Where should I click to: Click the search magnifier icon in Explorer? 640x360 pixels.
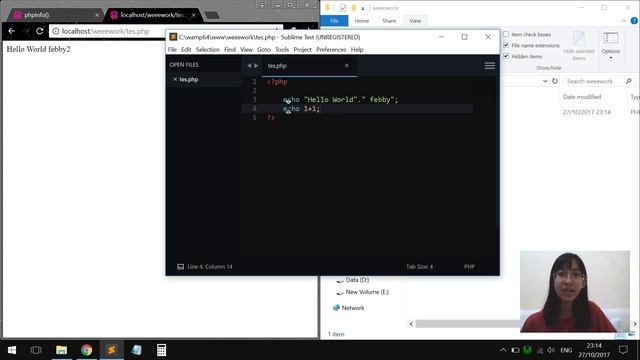pyautogui.click(x=629, y=81)
